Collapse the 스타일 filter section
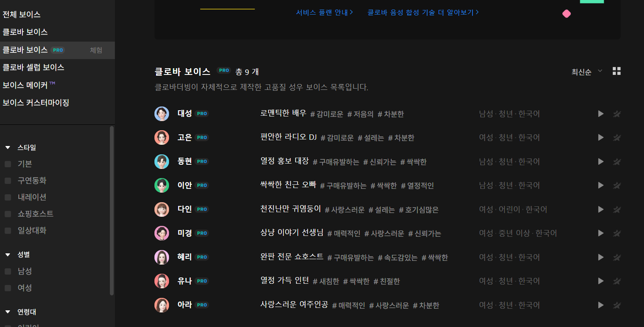644x327 pixels. (x=8, y=148)
